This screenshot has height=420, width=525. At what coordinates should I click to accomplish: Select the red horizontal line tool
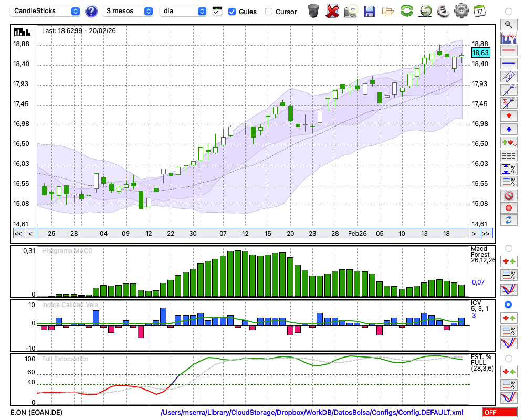click(x=509, y=50)
